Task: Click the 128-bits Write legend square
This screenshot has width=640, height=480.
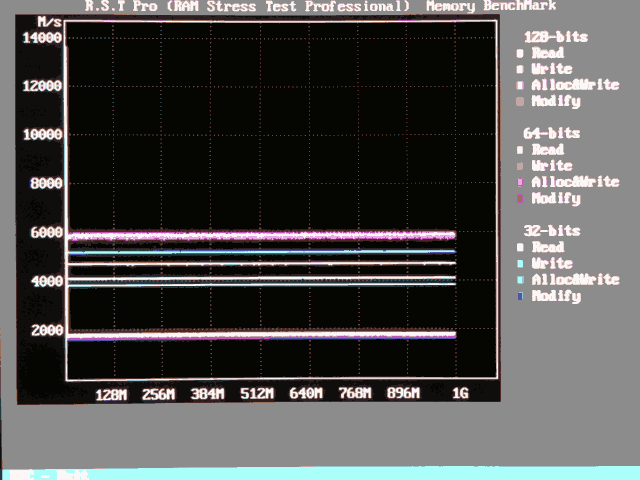Action: pos(520,69)
